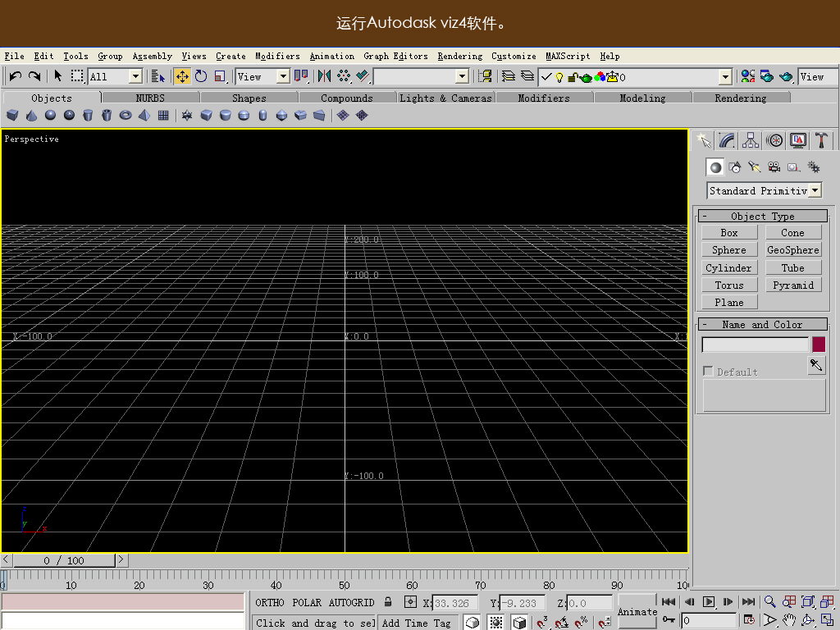Create a Hedra star object from shelf
The height and width of the screenshot is (630, 840).
[x=187, y=115]
